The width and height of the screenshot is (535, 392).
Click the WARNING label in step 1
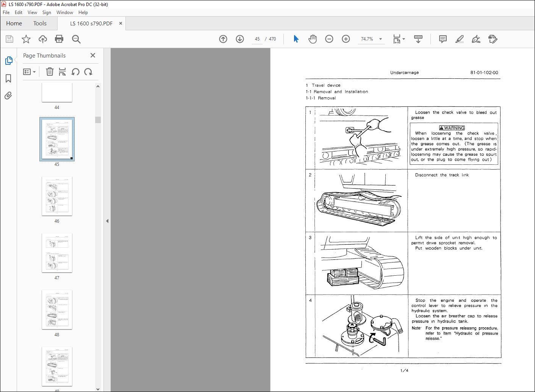click(x=452, y=128)
